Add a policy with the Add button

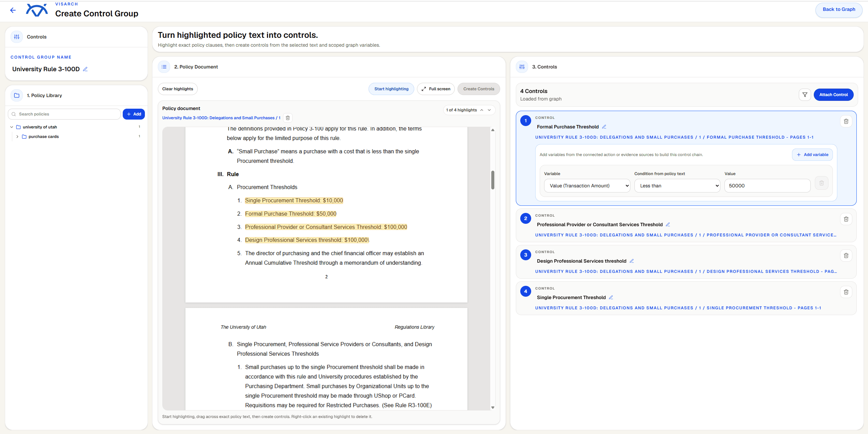click(134, 114)
